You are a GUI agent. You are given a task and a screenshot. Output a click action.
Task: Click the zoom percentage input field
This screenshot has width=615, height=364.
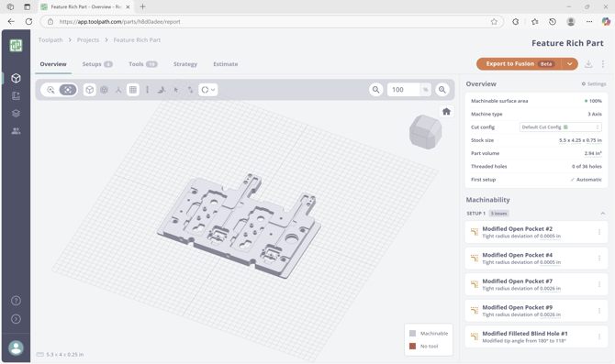[404, 90]
